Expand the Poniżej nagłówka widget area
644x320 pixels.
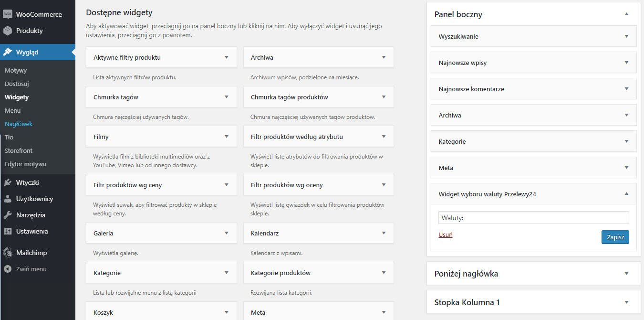click(x=626, y=274)
